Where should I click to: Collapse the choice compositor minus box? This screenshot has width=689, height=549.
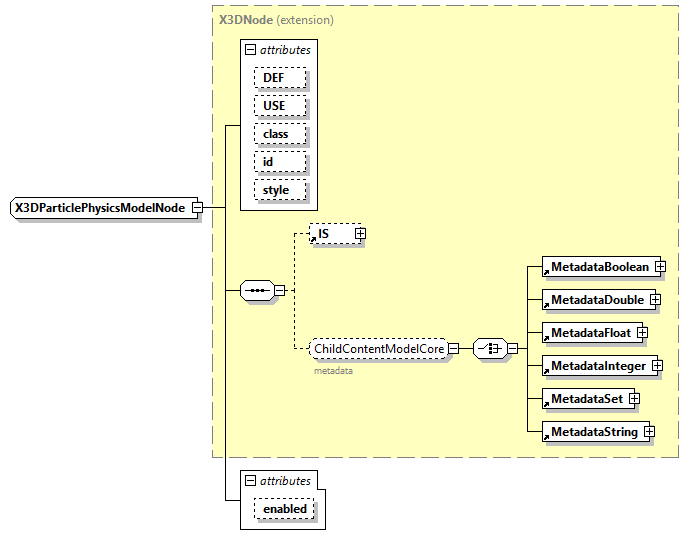pyautogui.click(x=512, y=349)
